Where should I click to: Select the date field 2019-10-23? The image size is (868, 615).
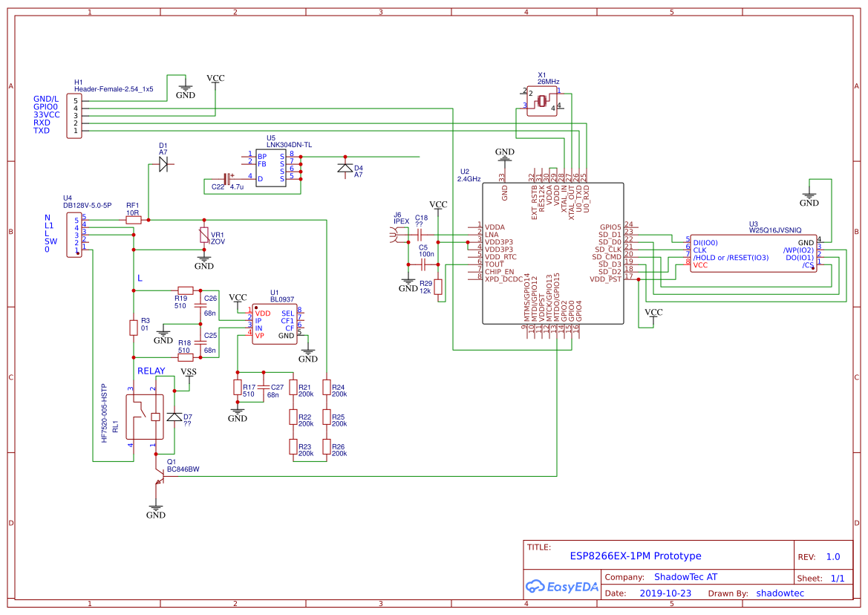(x=666, y=593)
